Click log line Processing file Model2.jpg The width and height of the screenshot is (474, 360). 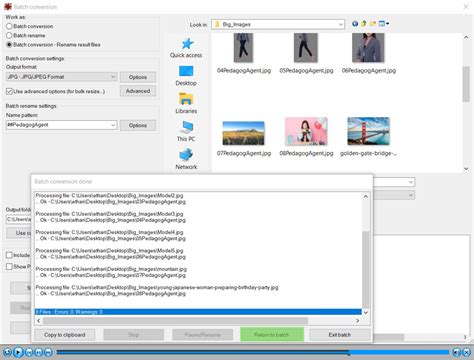tap(109, 196)
